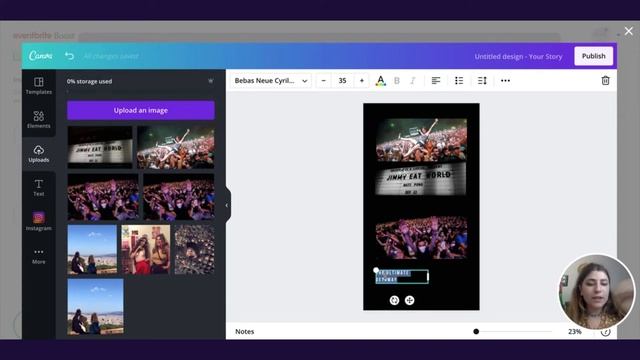Open line spacing options
This screenshot has height=360, width=640.
482,81
